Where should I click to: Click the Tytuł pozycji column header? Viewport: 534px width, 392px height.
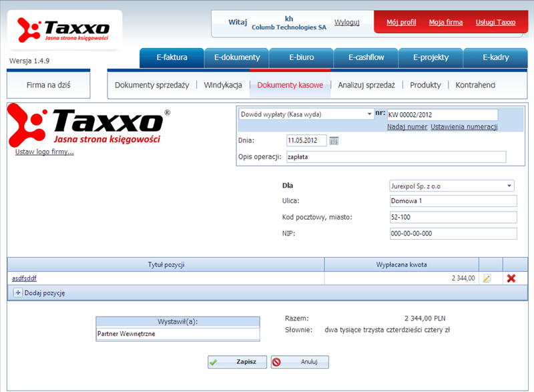point(166,264)
